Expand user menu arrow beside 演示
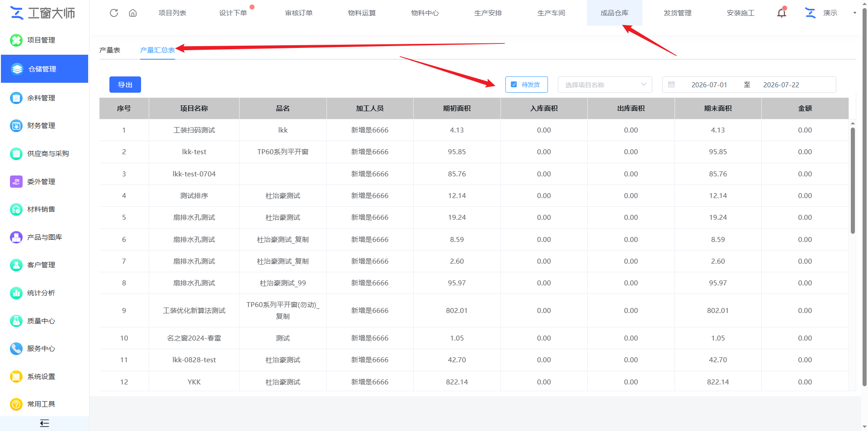Screen dimensions: 868x431 point(854,13)
